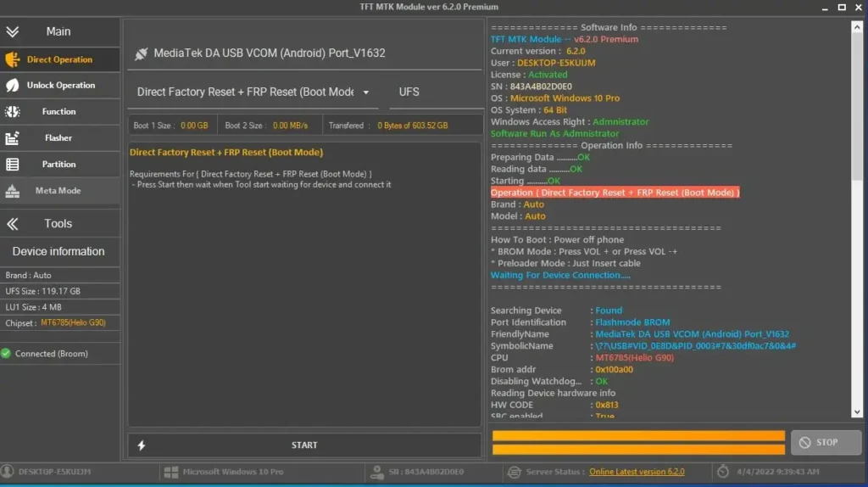Viewport: 868px width, 487px height.
Task: Click the Flasher icon
Action: (x=12, y=138)
